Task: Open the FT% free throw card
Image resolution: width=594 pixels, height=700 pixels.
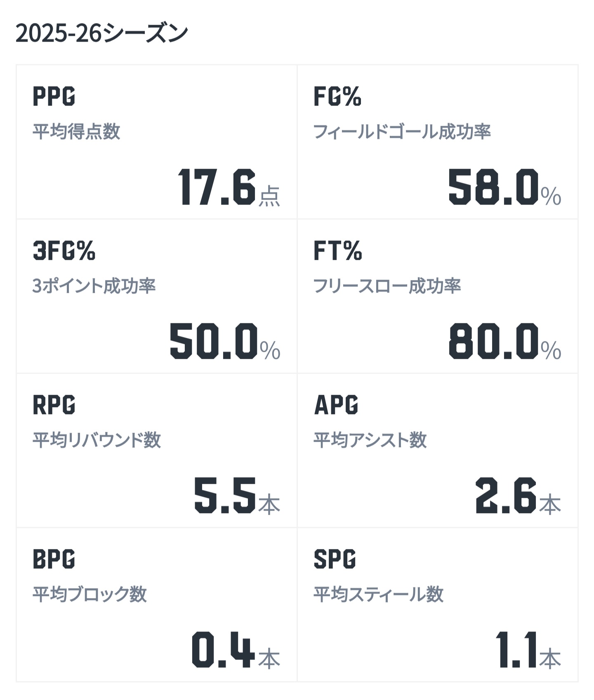Action: coord(438,296)
